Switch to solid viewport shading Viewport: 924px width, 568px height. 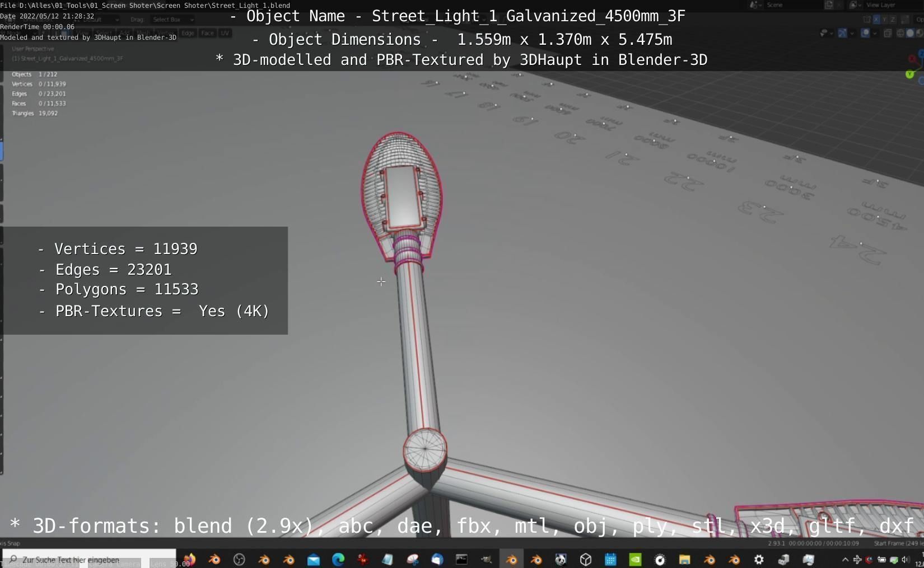point(910,33)
